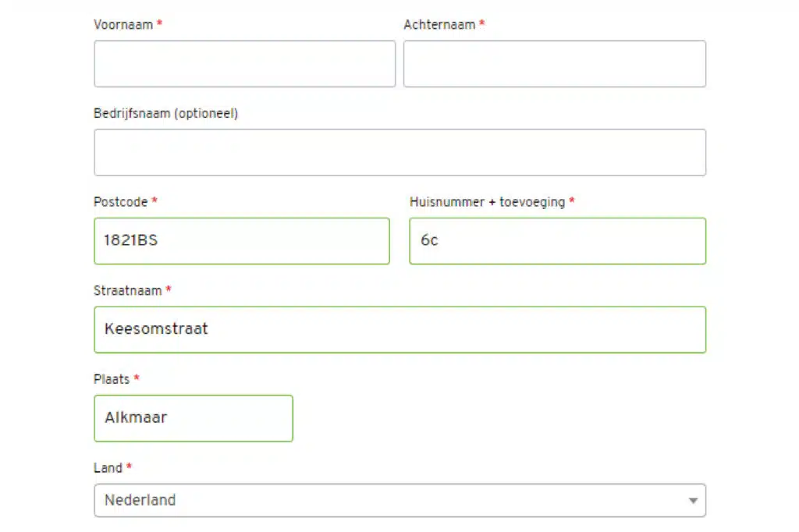The width and height of the screenshot is (799, 532).
Task: Click the Plaats field containing Alkmaar
Action: pyautogui.click(x=193, y=418)
